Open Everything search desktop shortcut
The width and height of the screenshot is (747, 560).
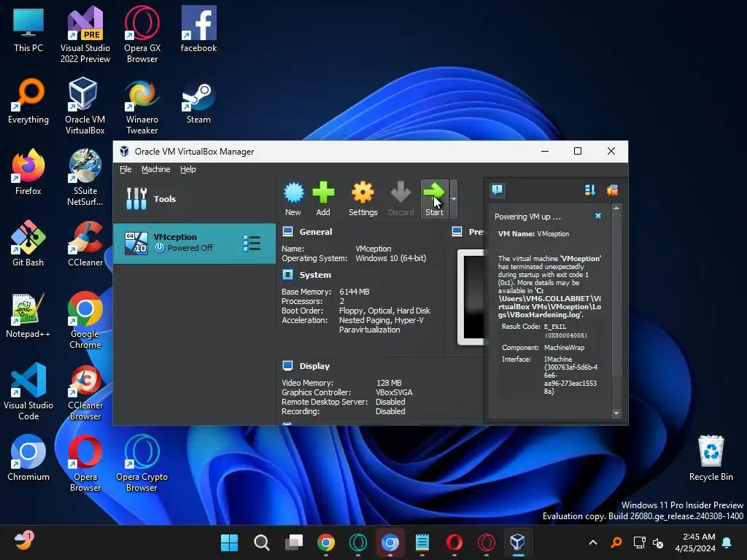28,101
